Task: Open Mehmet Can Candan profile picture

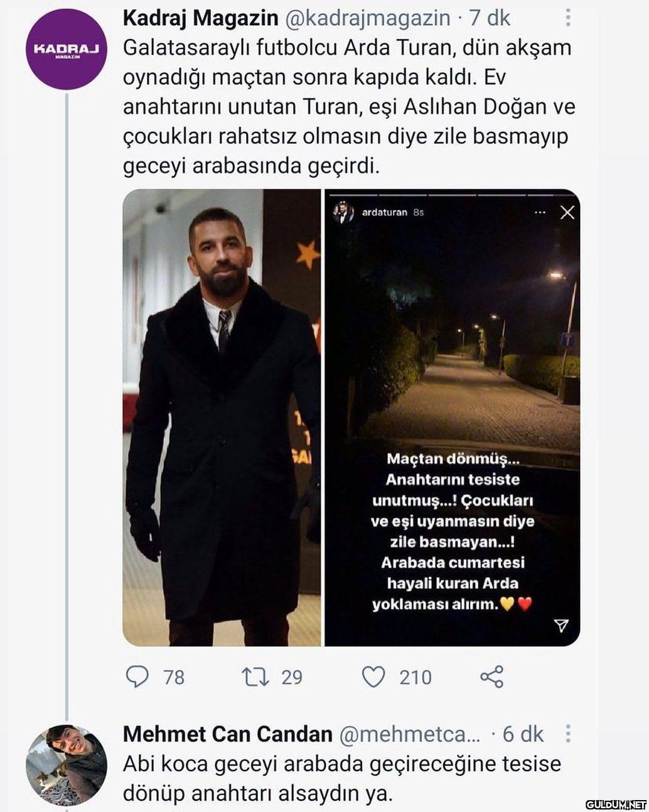Action: coord(66,765)
